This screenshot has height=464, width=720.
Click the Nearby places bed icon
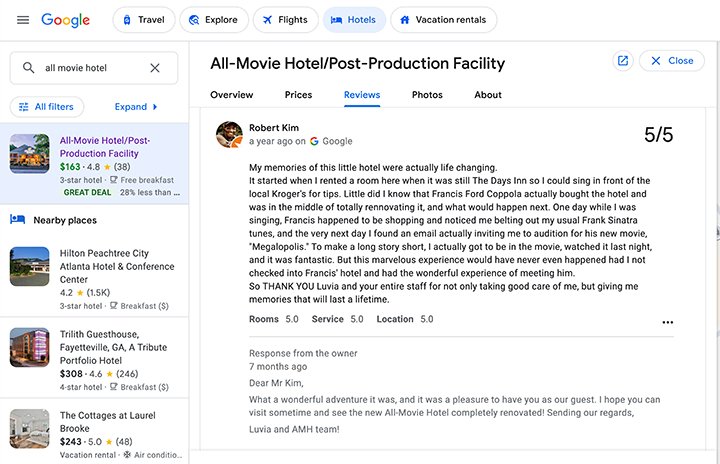17,219
